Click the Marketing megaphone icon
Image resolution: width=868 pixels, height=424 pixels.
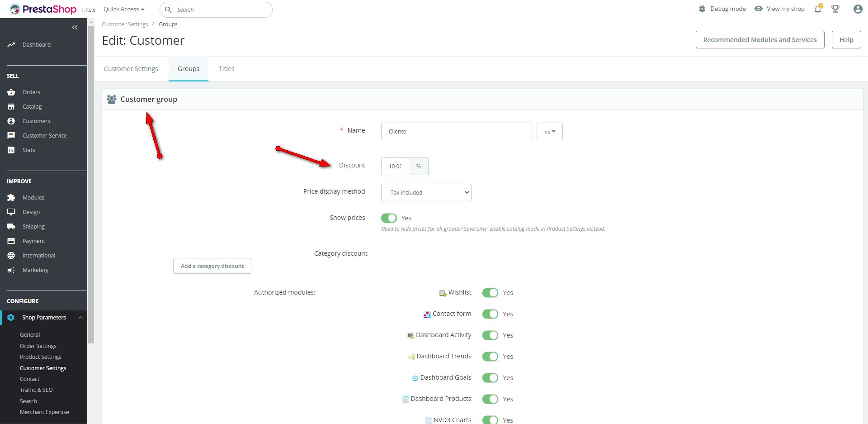(11, 270)
